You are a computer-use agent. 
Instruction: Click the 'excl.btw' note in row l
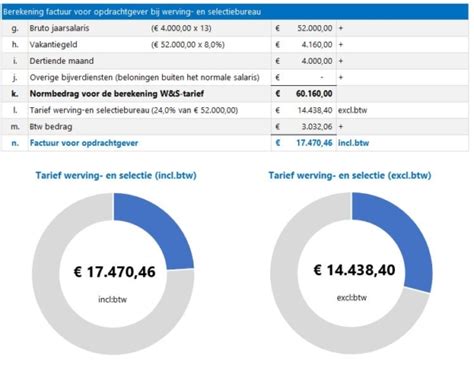click(x=352, y=110)
